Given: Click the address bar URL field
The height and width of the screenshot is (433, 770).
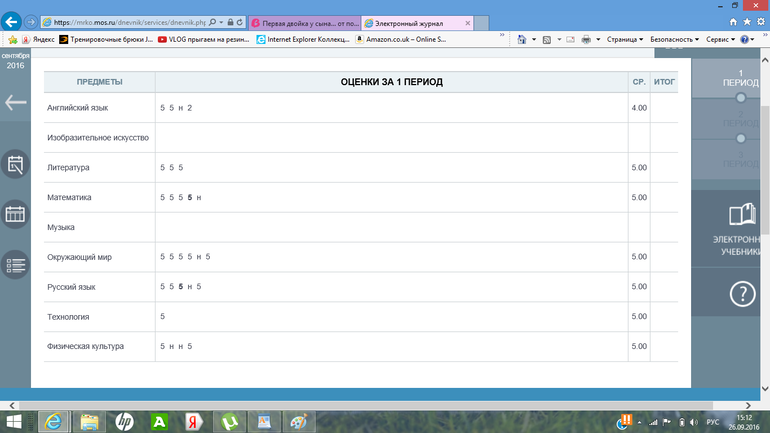Looking at the screenshot, I should point(130,21).
